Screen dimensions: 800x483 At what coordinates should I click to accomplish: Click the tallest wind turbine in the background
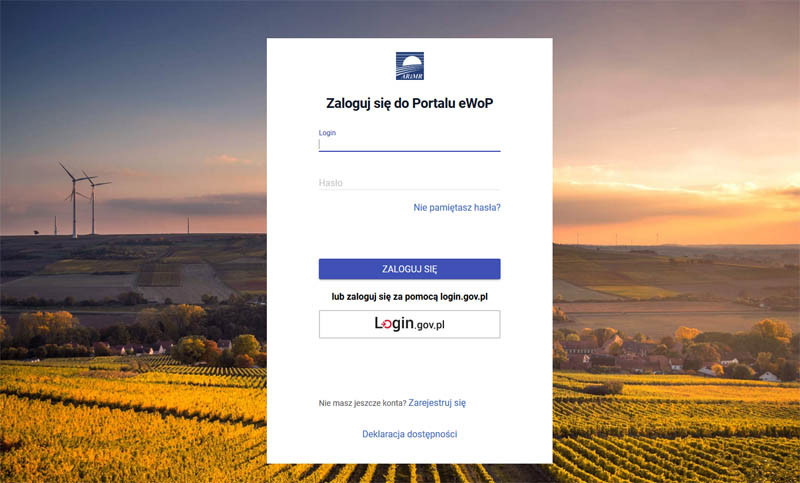click(74, 200)
